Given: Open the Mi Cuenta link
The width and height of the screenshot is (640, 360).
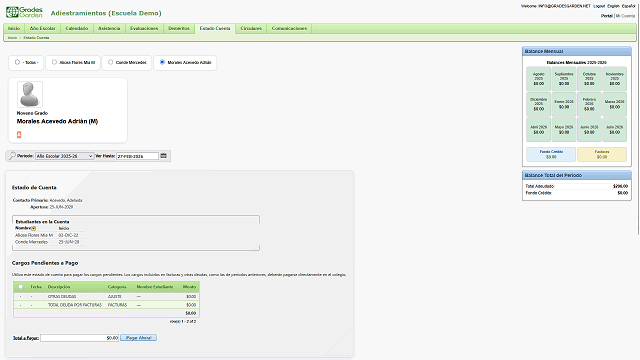Looking at the screenshot, I should point(625,16).
